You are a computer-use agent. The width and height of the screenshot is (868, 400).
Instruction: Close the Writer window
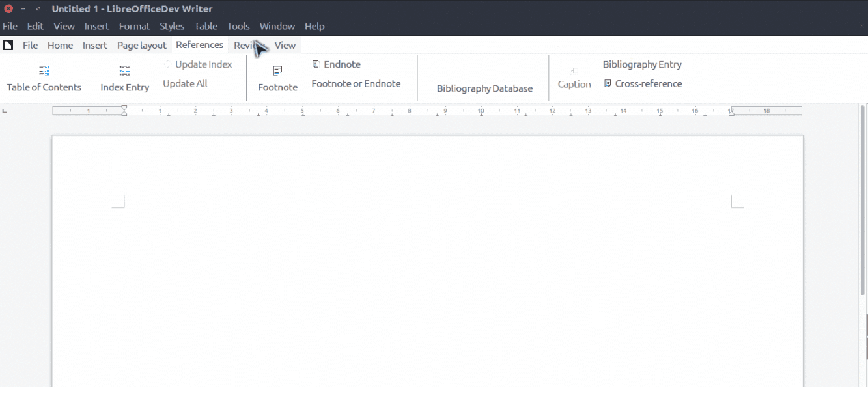tap(8, 9)
